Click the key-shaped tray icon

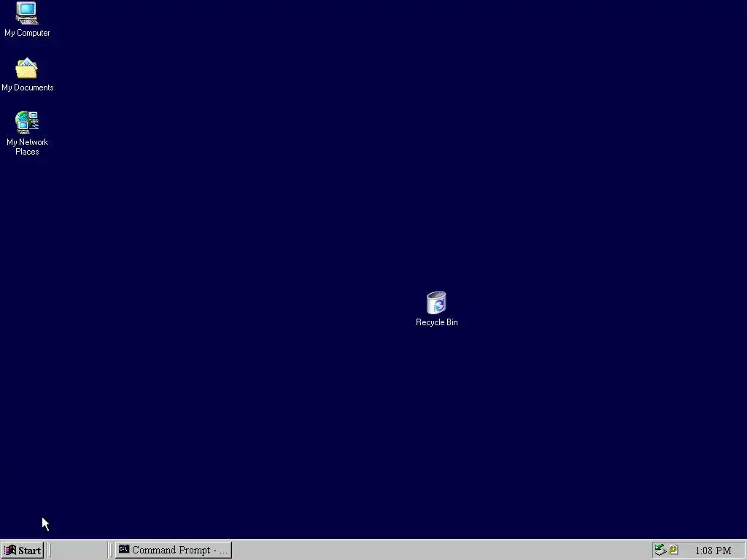[x=673, y=550]
